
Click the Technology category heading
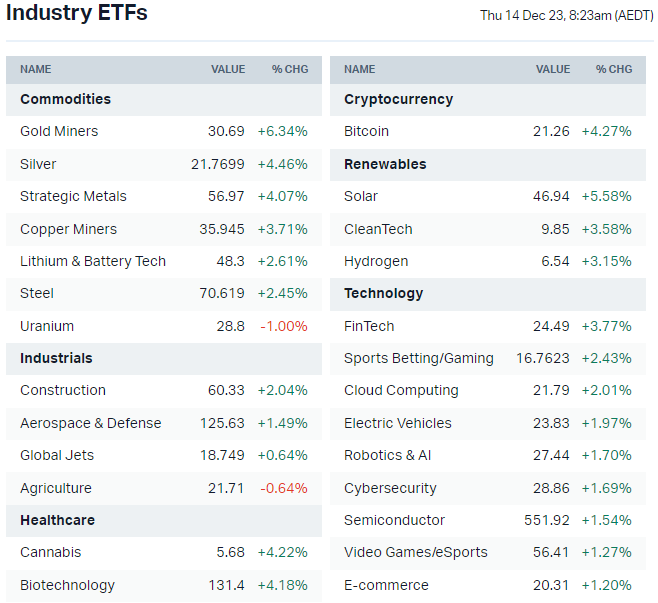point(383,293)
